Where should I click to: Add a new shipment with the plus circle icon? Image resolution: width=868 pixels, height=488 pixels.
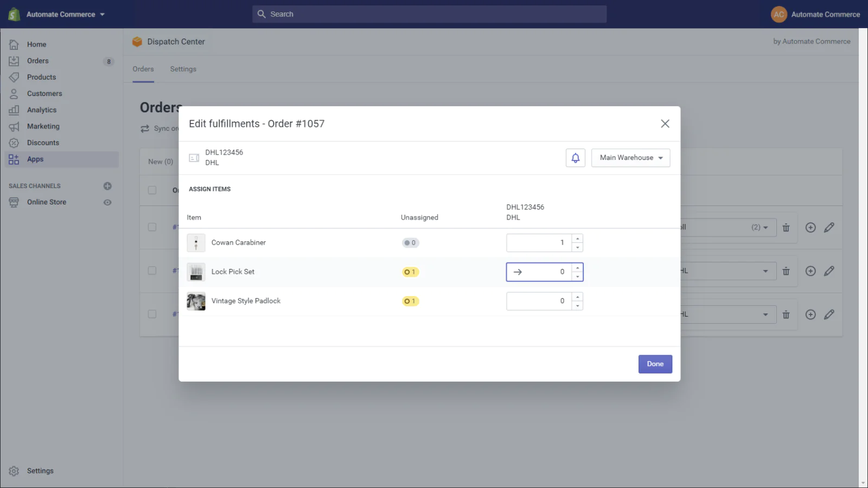point(810,227)
